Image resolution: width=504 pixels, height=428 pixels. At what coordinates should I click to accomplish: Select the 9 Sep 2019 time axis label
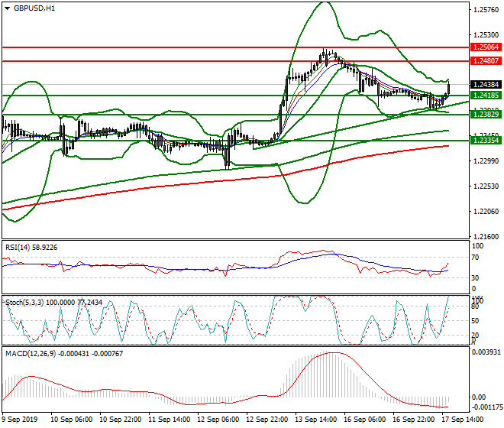[x=20, y=420]
